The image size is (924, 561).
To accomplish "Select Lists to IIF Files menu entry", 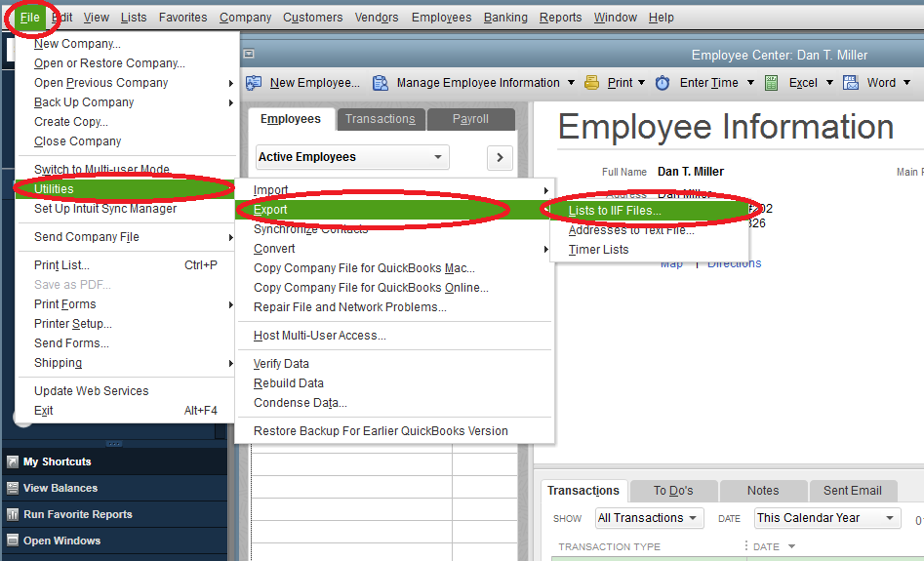I will pos(615,210).
